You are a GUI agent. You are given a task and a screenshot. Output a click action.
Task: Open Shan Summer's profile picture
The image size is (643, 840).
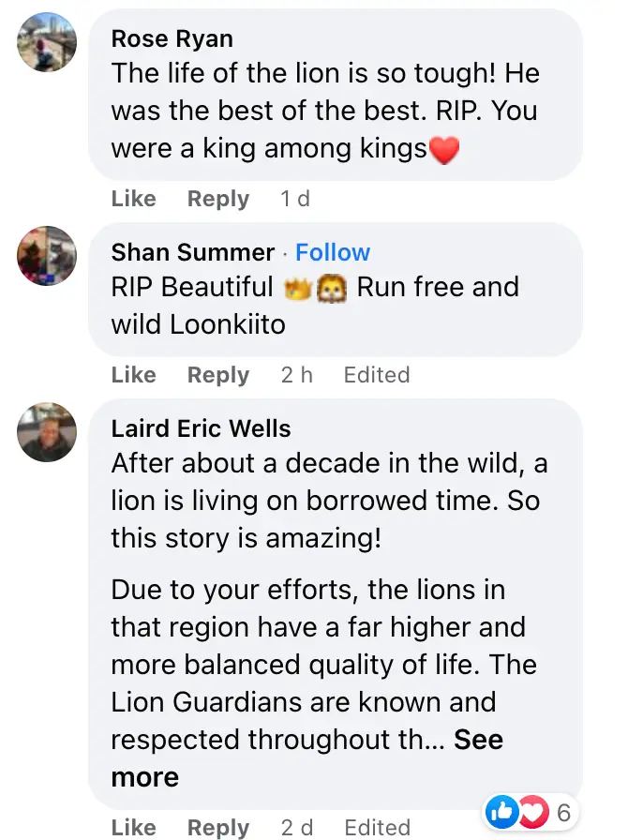pos(45,255)
